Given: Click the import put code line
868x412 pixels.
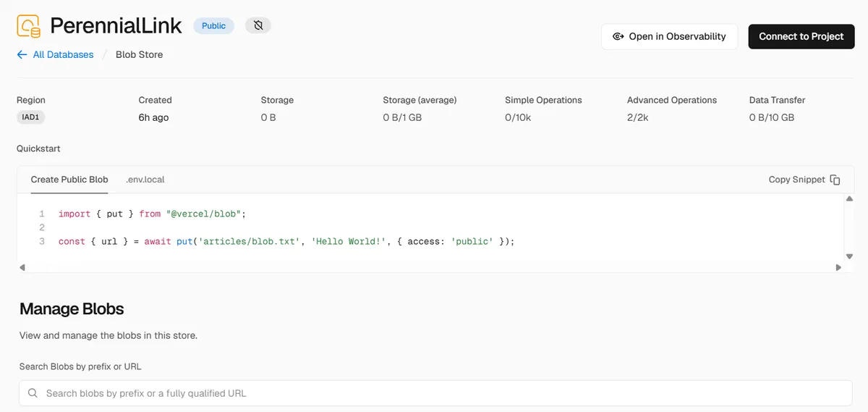Looking at the screenshot, I should [x=153, y=214].
